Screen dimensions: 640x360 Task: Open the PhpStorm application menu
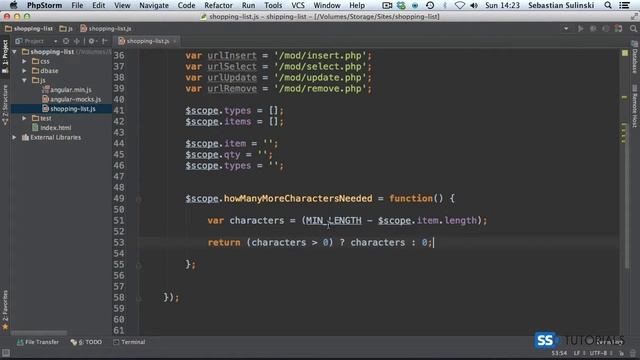click(x=44, y=5)
